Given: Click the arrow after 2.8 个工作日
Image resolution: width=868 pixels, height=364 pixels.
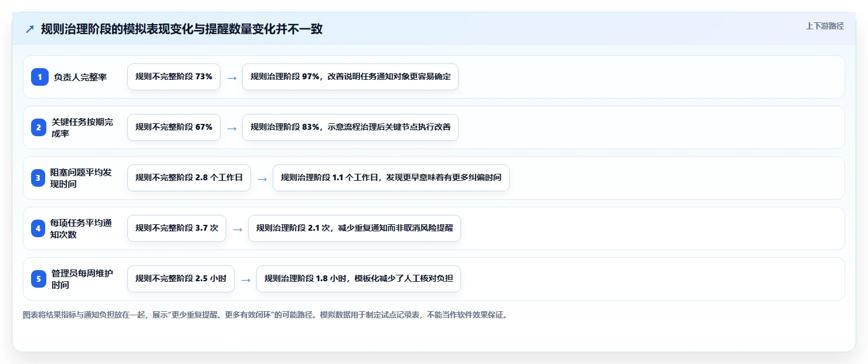Looking at the screenshot, I should click(x=262, y=178).
